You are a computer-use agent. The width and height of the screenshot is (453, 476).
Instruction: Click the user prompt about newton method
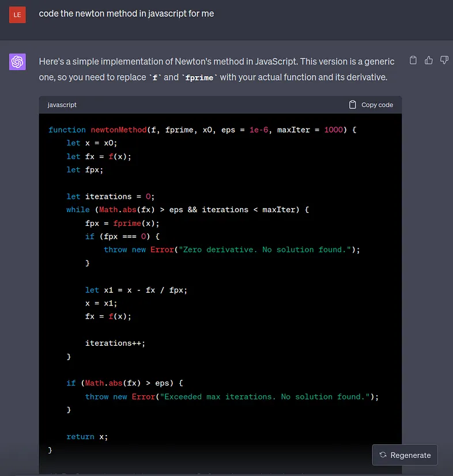point(126,14)
